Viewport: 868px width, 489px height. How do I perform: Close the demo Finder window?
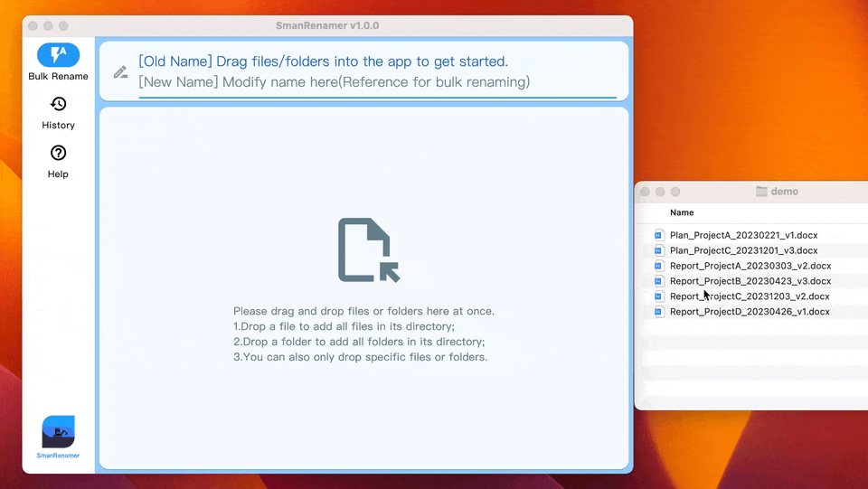tap(645, 192)
